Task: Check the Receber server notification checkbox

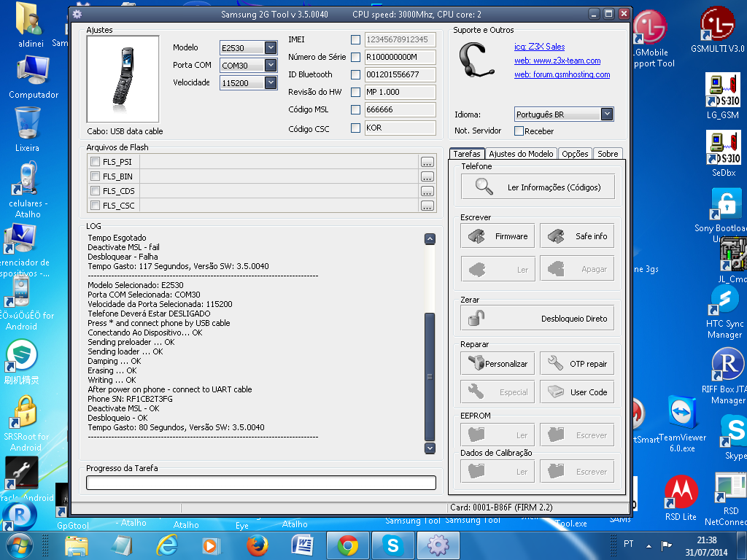Action: 519,131
